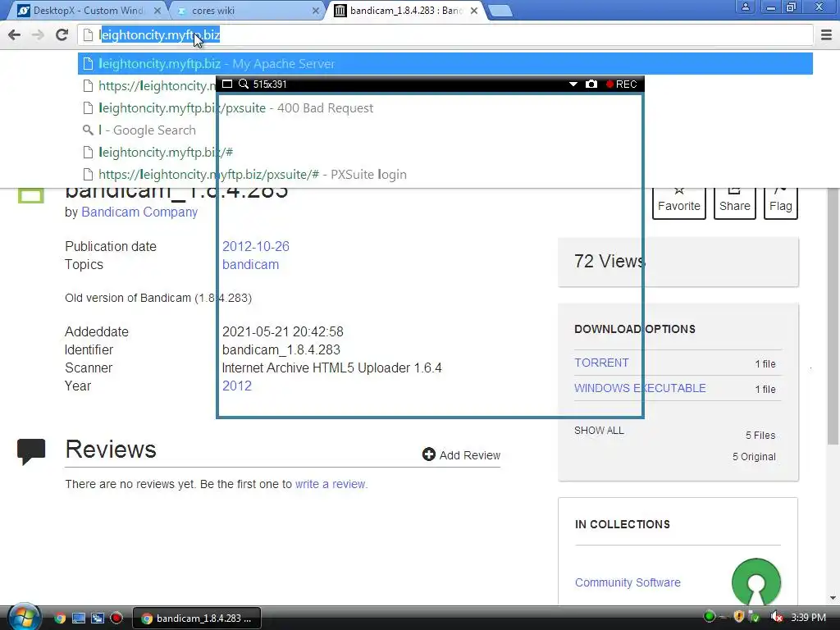Open a new browser tab

click(500, 11)
